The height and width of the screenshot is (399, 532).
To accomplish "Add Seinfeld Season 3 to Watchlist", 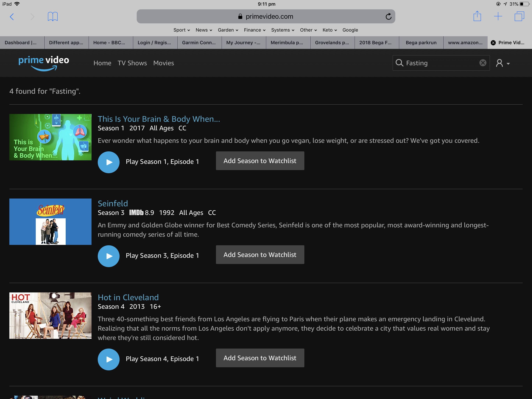I will 260,255.
